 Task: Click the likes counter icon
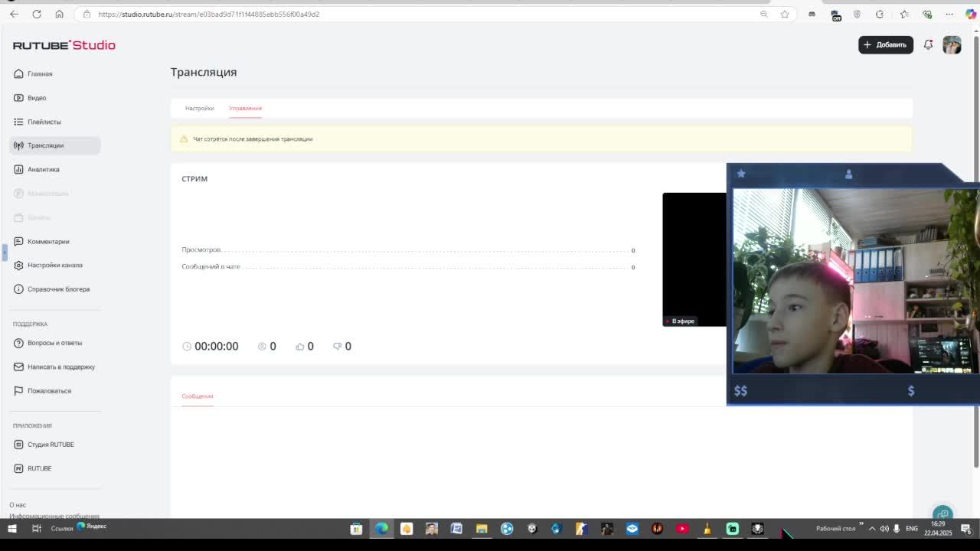pyautogui.click(x=299, y=347)
